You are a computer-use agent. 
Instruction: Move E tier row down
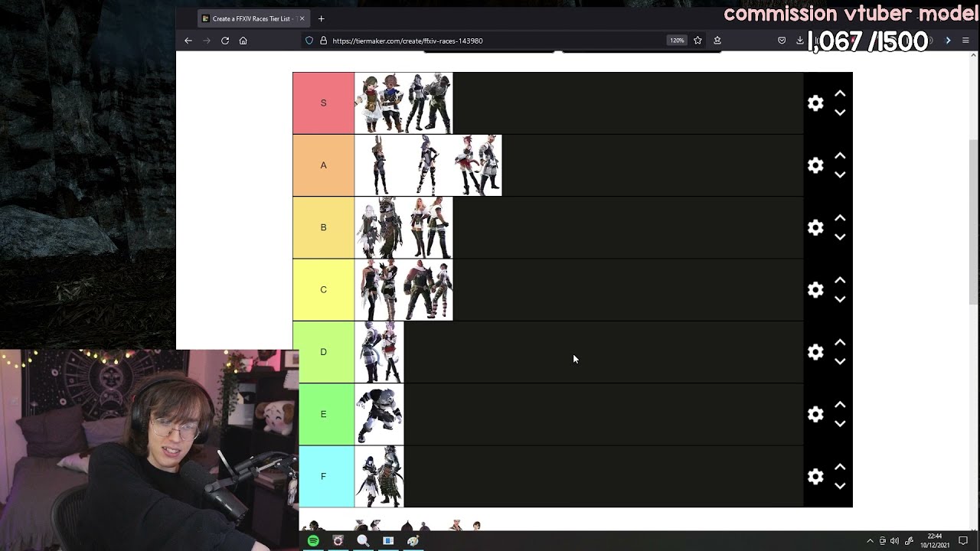[840, 424]
